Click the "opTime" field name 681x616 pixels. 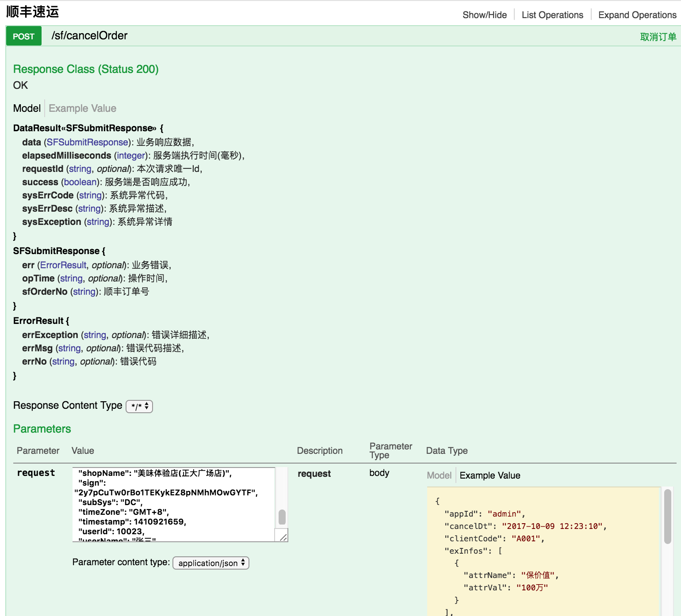[38, 278]
